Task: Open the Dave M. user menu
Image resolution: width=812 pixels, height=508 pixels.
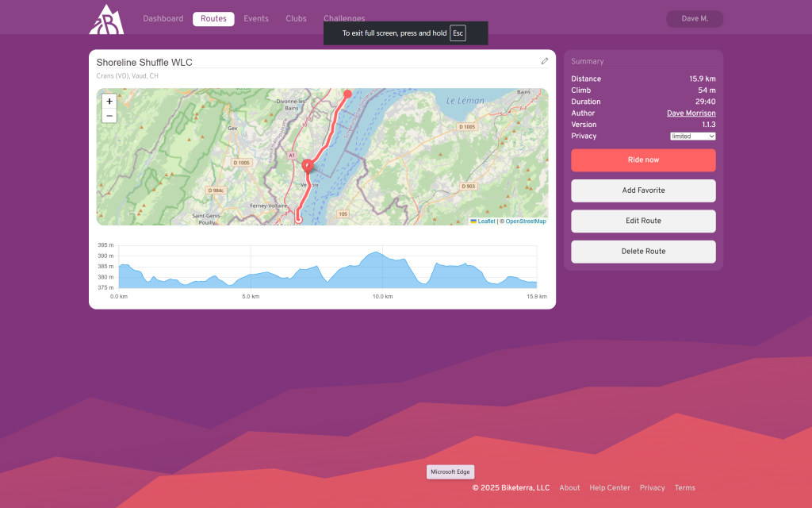Action: pyautogui.click(x=694, y=19)
